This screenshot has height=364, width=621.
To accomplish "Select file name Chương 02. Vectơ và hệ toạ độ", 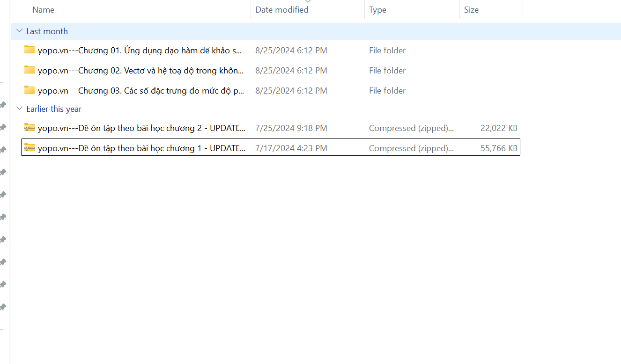I will [x=141, y=71].
